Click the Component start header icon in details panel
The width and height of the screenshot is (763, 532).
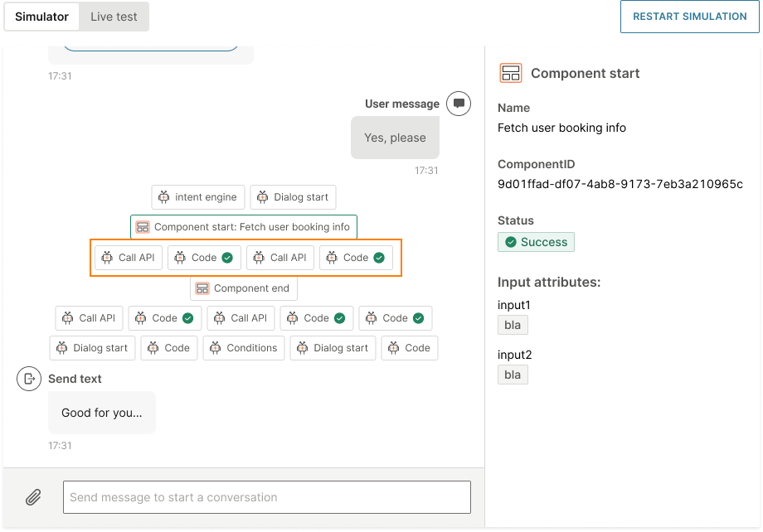510,74
